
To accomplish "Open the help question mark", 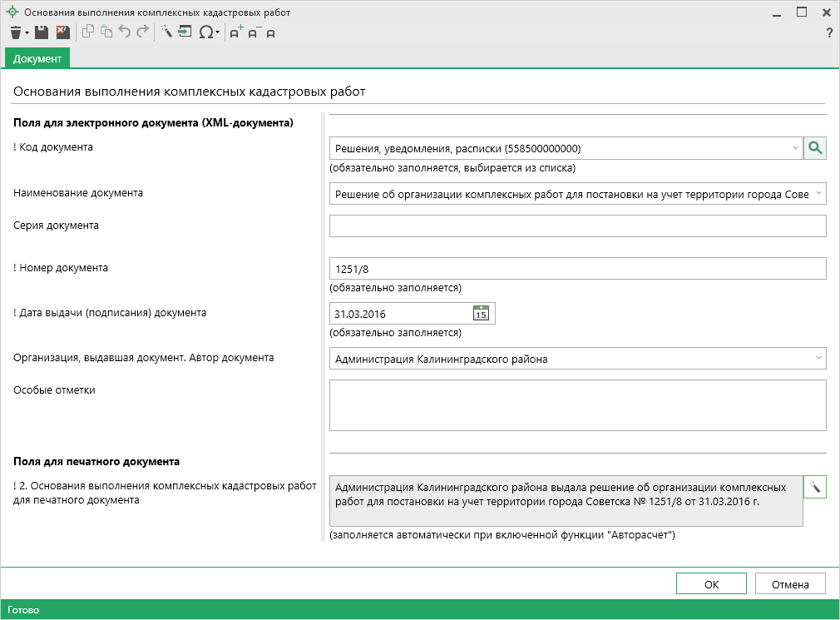I will point(828,33).
